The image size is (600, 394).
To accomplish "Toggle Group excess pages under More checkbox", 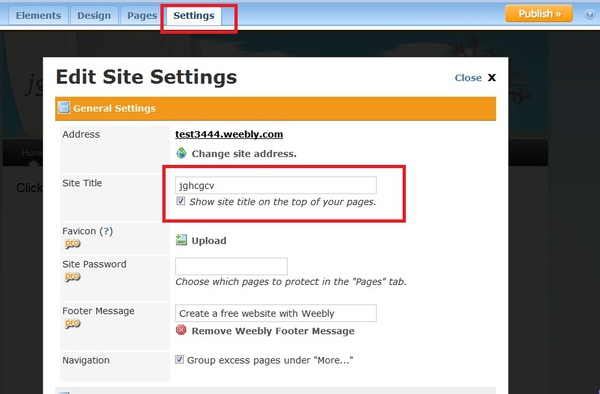I will pos(179,359).
